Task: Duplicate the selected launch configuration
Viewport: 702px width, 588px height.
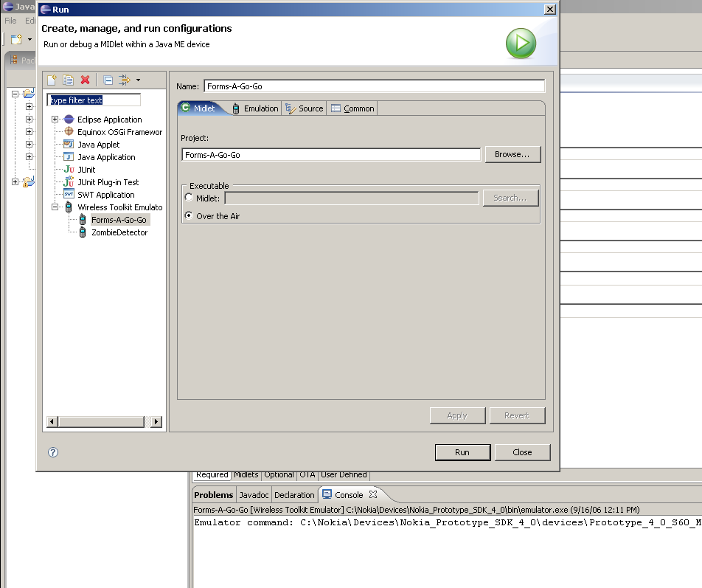Action: [x=67, y=80]
